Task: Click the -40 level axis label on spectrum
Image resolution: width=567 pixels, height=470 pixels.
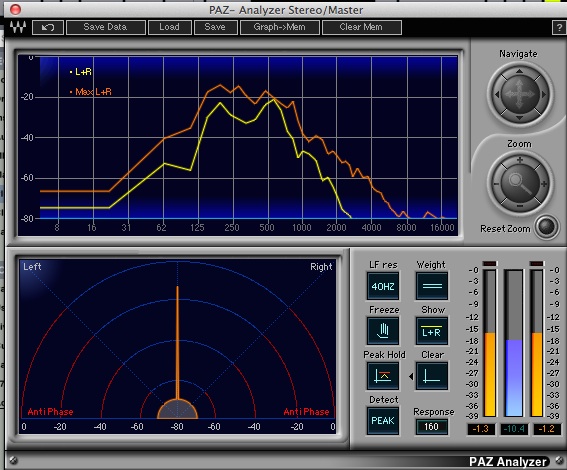Action: [27, 138]
